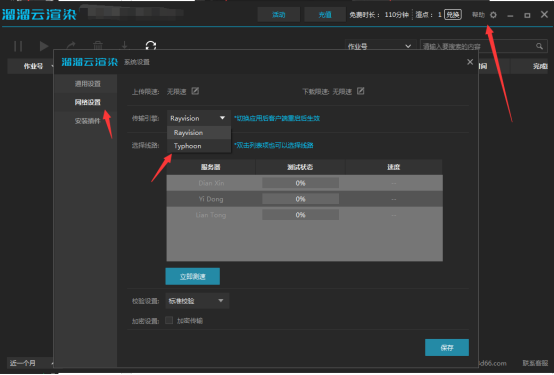Click the search magnifier icon
Viewport: 554px width, 375px height.
(539, 46)
